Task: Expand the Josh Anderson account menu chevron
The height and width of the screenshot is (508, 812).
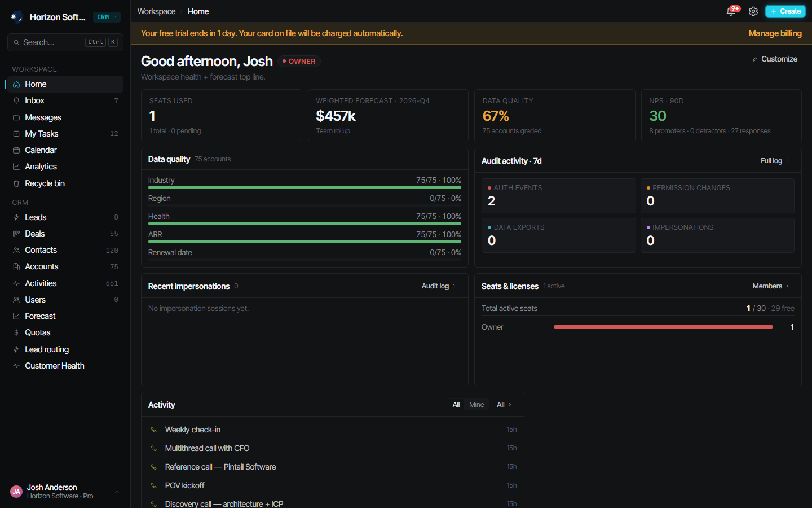Action: click(117, 492)
